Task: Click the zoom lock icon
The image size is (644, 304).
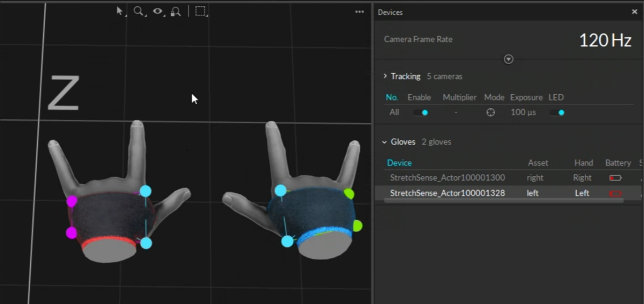Action: coord(176,11)
